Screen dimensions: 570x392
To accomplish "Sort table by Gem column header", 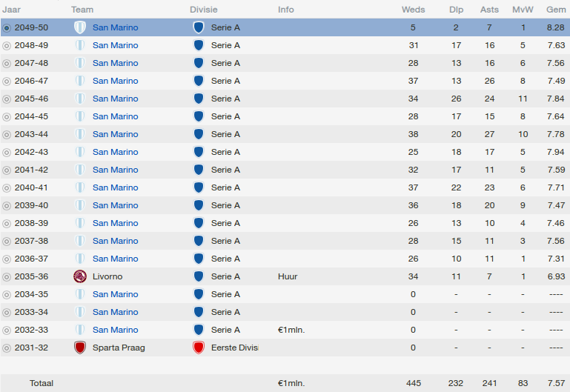I will (556, 10).
